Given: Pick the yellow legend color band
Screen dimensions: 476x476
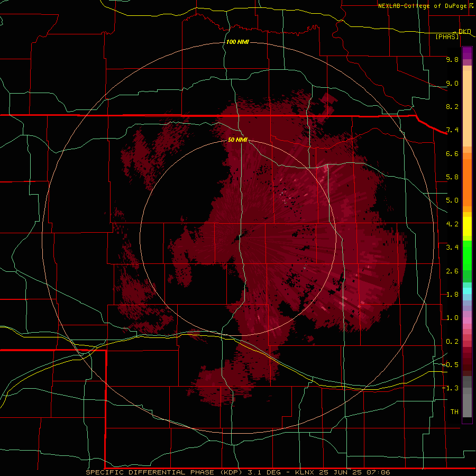Looking at the screenshot, I should click(467, 226).
